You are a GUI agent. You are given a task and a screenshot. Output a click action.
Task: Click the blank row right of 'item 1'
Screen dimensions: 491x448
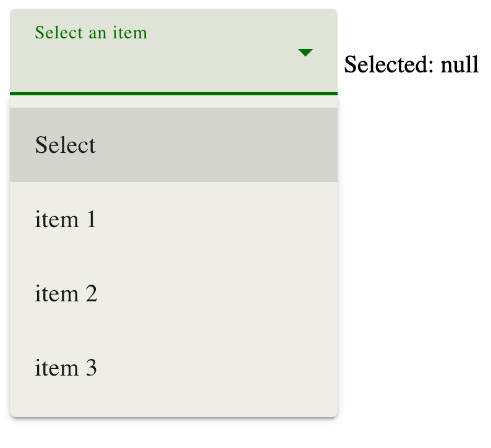[x=216, y=219]
